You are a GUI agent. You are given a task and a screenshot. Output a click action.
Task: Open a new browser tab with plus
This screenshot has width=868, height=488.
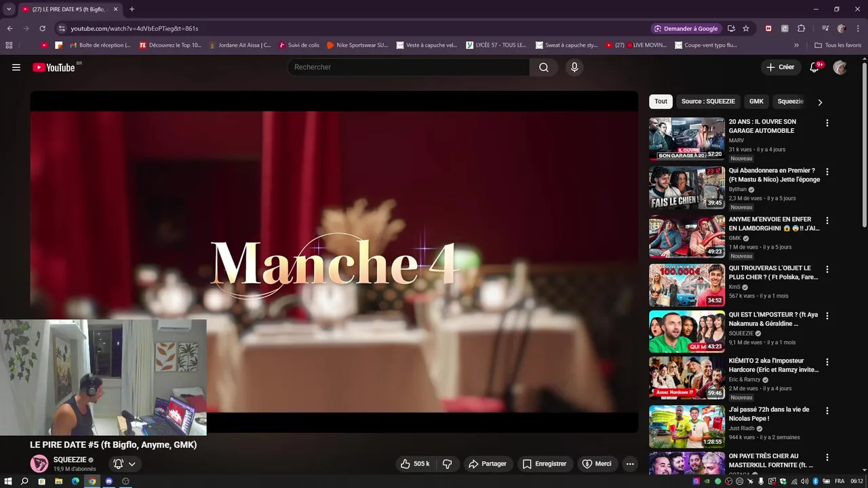click(x=132, y=9)
